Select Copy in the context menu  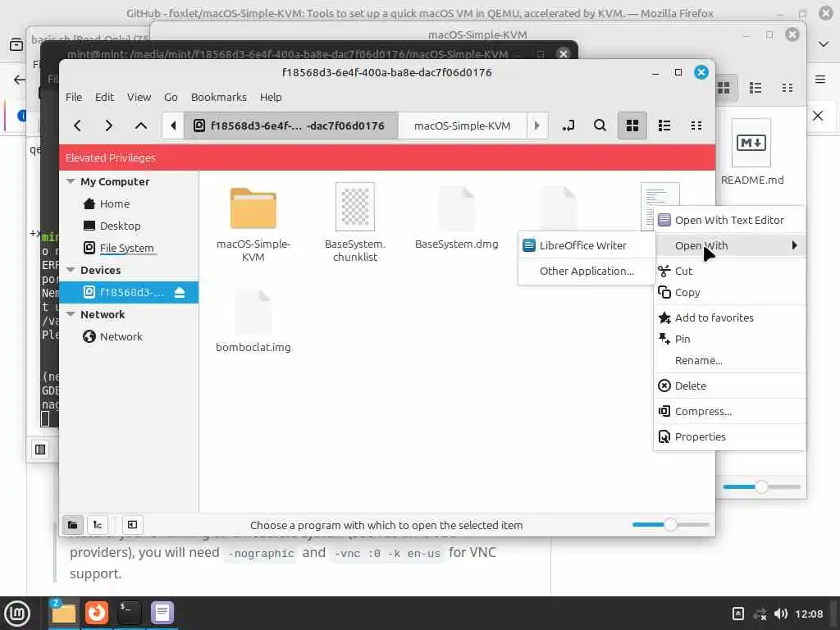729,292
